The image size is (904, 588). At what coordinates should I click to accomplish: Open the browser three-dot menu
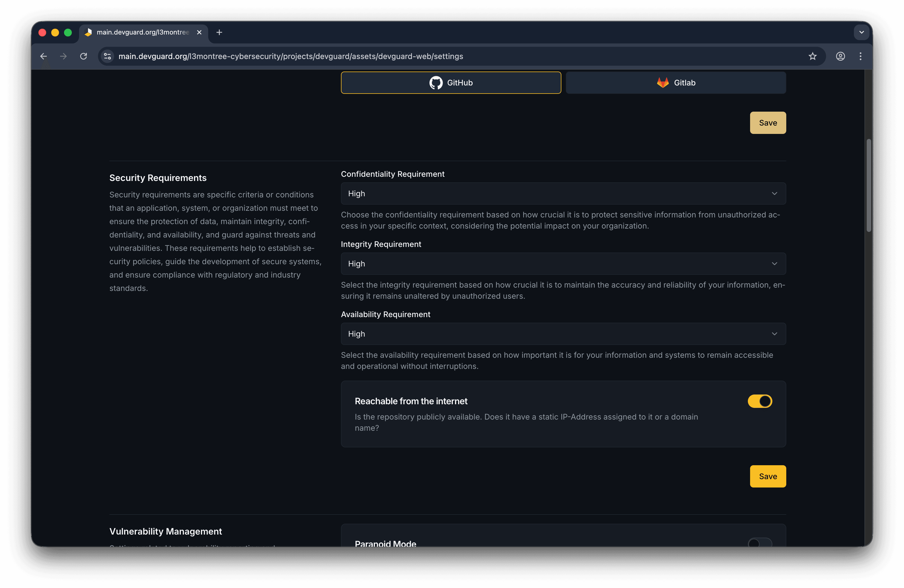click(860, 56)
